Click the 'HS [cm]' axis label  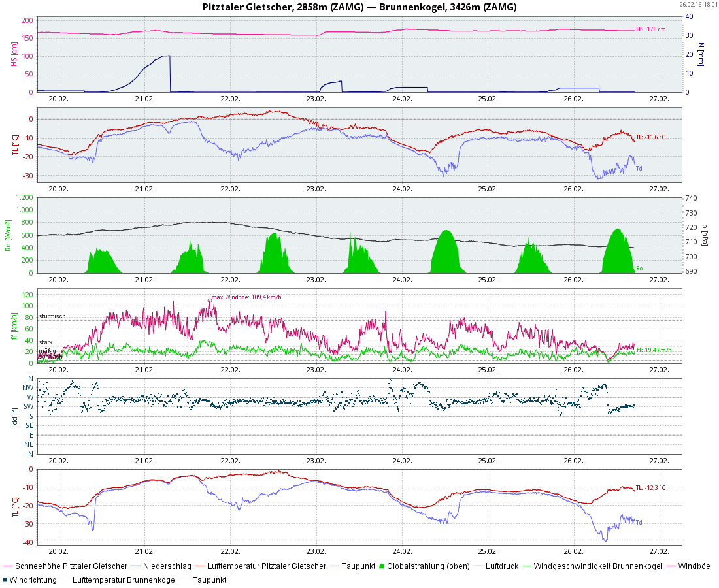pos(14,54)
